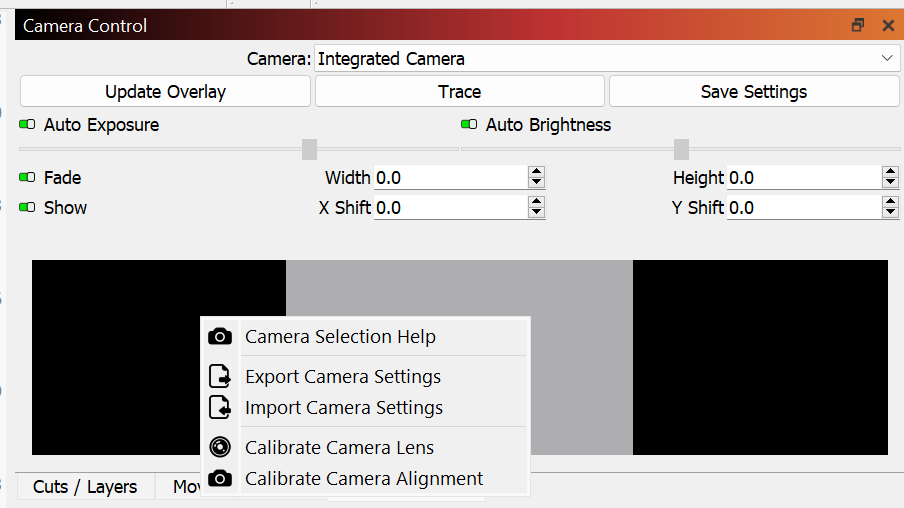This screenshot has width=904, height=508.
Task: Turn off the Show overlay toggle
Action: [27, 207]
